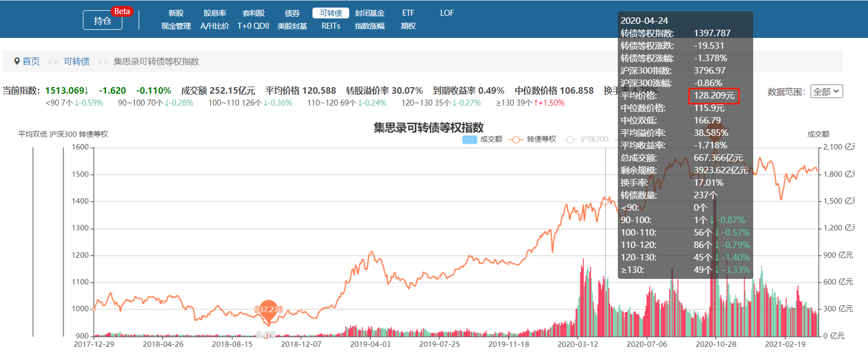868x359 pixels.
Task: Open the T+0 QDII page
Action: [253, 26]
